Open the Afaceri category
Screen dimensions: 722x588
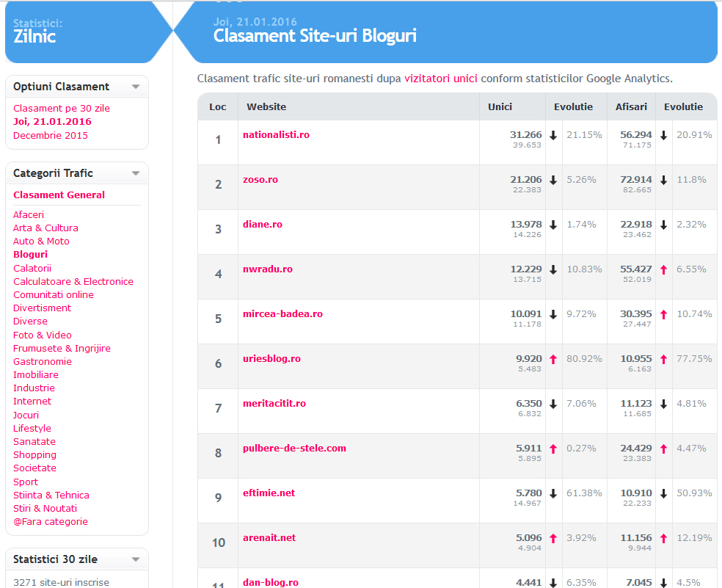[29, 215]
